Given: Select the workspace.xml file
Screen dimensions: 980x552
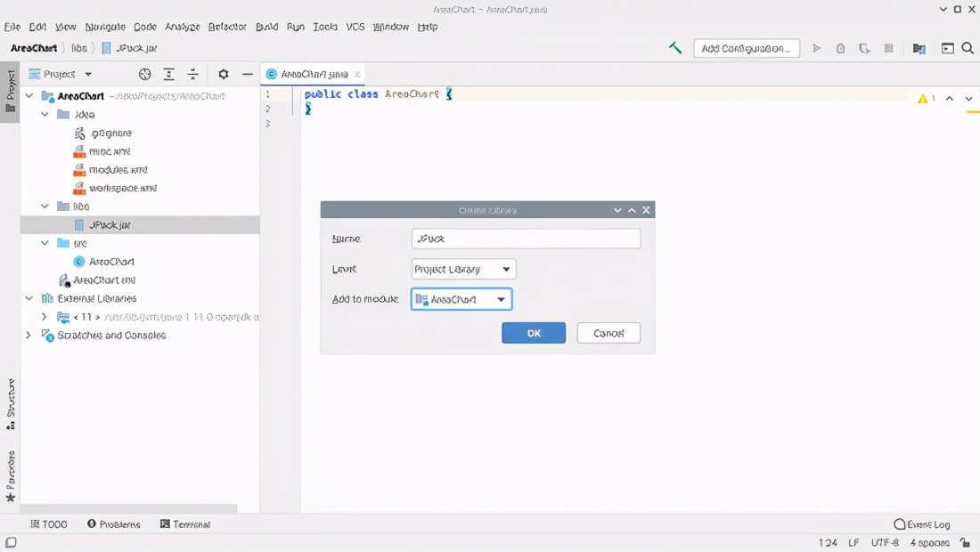Looking at the screenshot, I should tap(123, 188).
